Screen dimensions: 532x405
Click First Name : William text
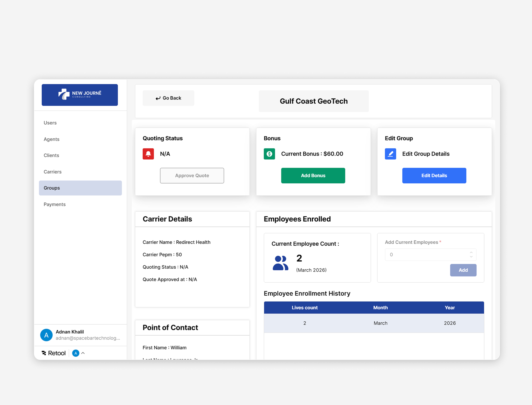click(164, 348)
